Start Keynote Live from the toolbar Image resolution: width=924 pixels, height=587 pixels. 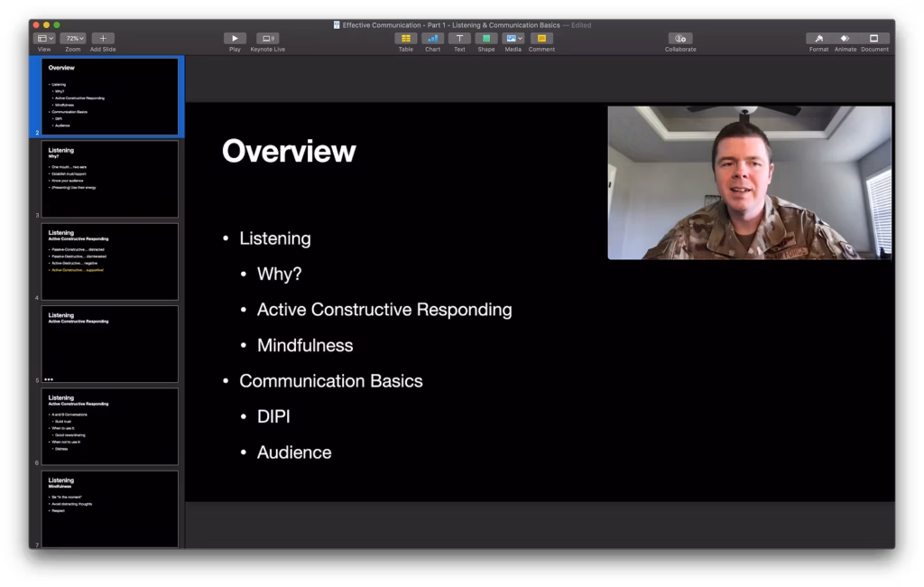(x=267, y=39)
